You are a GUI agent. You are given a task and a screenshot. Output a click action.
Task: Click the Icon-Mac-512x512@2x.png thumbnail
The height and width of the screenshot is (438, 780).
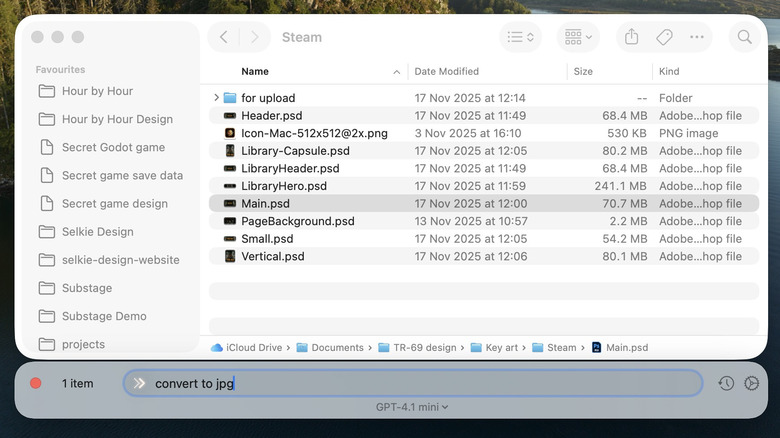coord(230,133)
